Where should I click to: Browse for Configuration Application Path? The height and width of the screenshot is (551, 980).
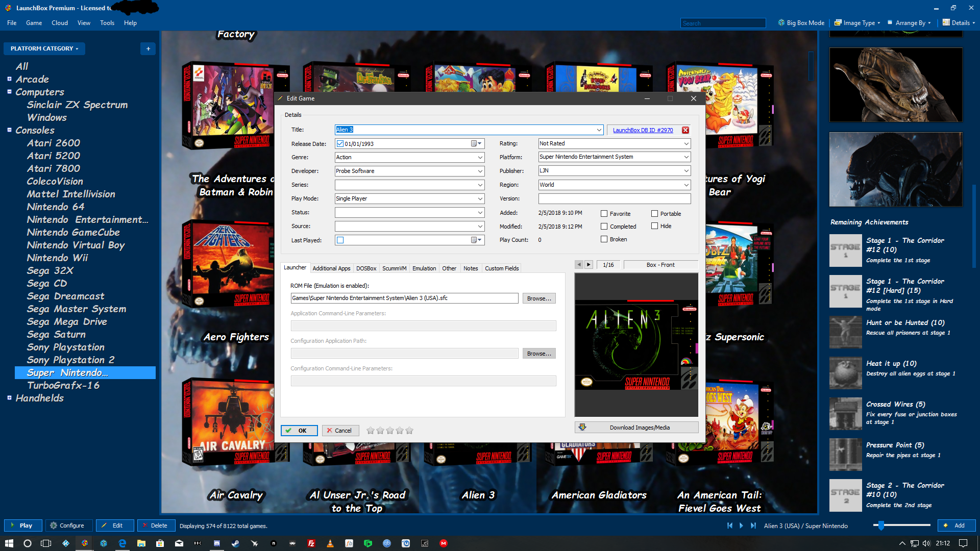click(x=539, y=354)
